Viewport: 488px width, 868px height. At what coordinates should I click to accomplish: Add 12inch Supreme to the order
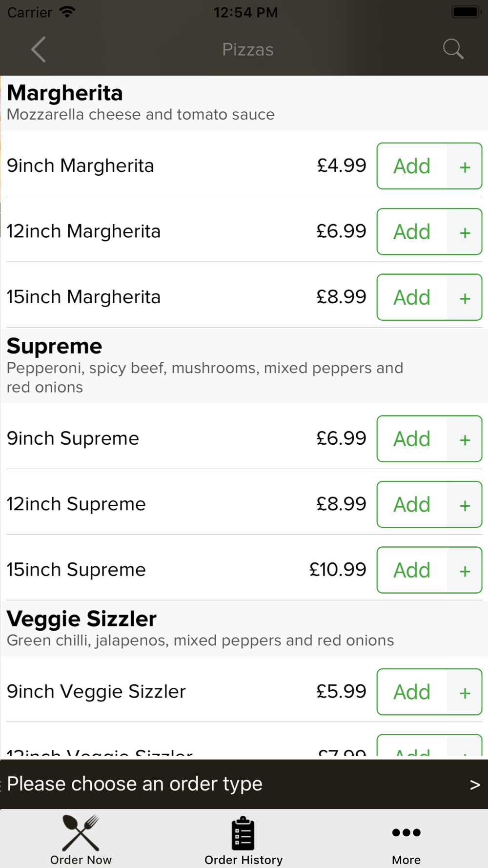(412, 504)
